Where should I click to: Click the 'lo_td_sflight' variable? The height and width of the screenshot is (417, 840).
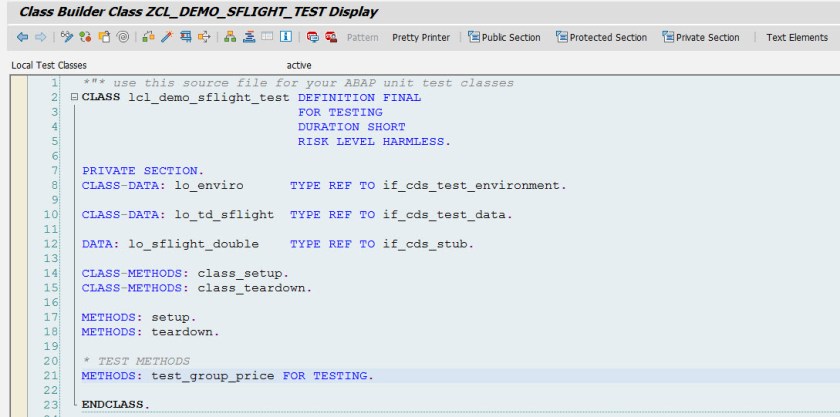[224, 215]
